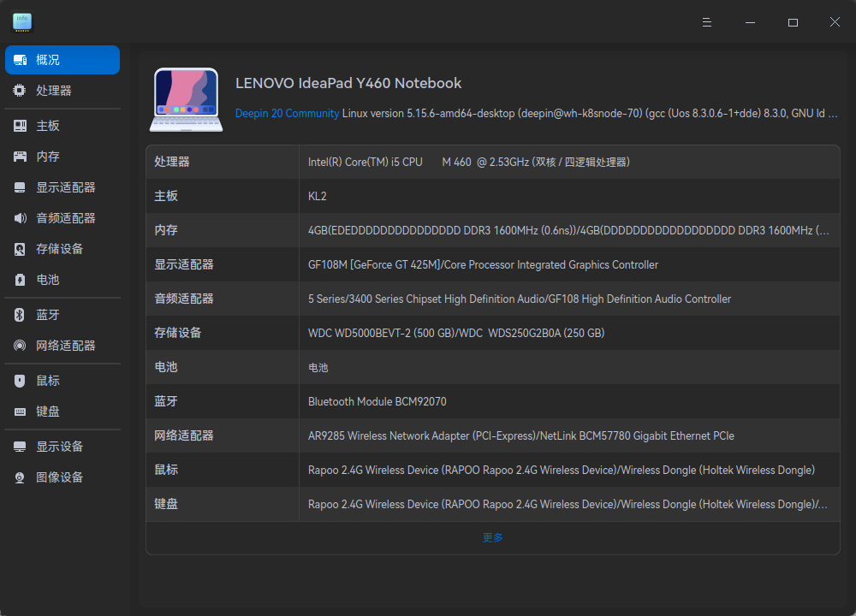Screen dimensions: 856x616
Task: Click the 显示适配器 label in overview table
Action: point(184,264)
